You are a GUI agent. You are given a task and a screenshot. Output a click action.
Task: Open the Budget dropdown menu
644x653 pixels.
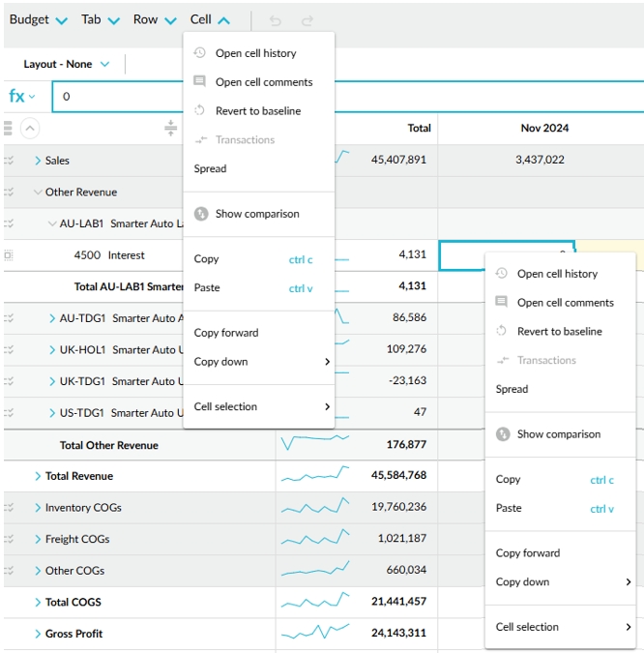click(x=39, y=20)
